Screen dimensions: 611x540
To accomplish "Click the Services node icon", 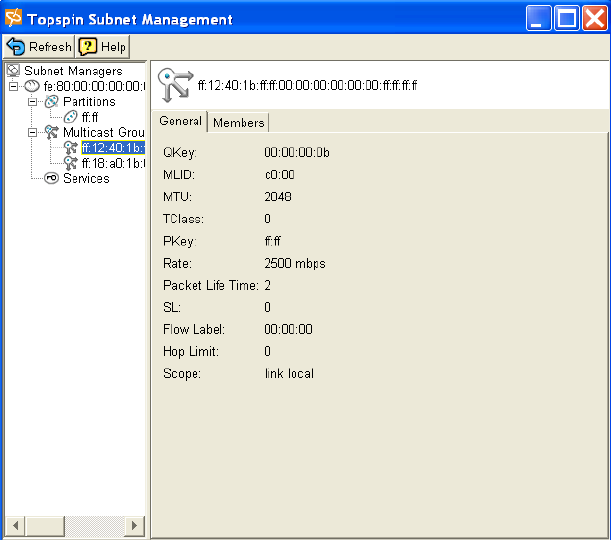I will 52,178.
